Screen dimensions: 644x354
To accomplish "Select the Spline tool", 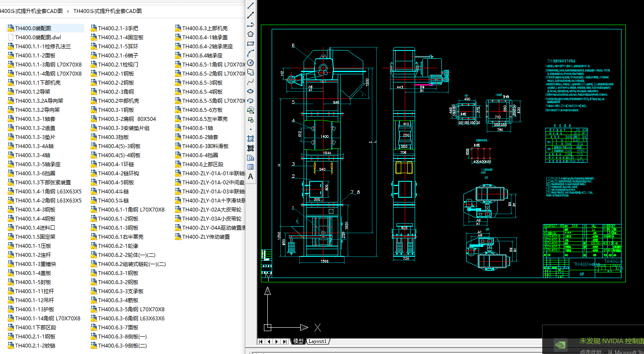I will tap(251, 81).
